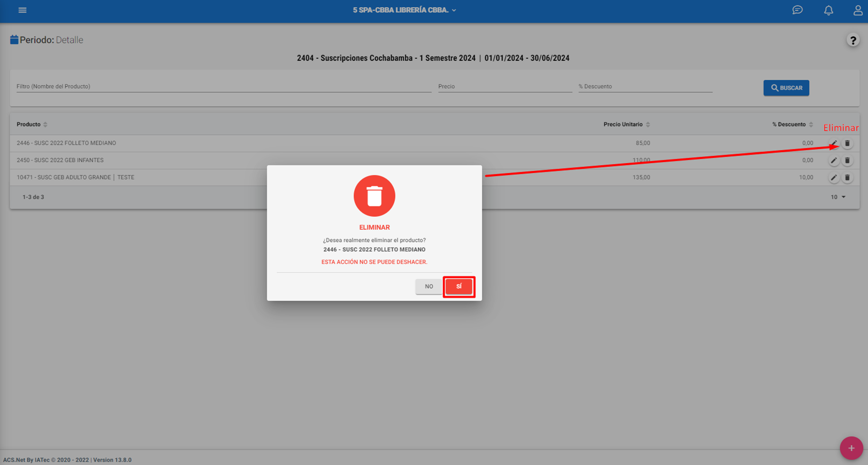Image resolution: width=868 pixels, height=465 pixels.
Task: Open the chat messages icon
Action: click(797, 10)
